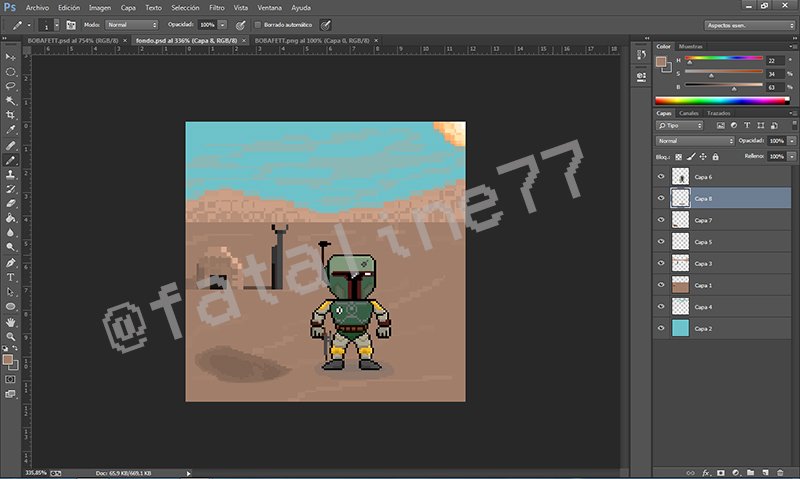This screenshot has height=479, width=800.
Task: Switch to the Muestras tab
Action: click(690, 46)
